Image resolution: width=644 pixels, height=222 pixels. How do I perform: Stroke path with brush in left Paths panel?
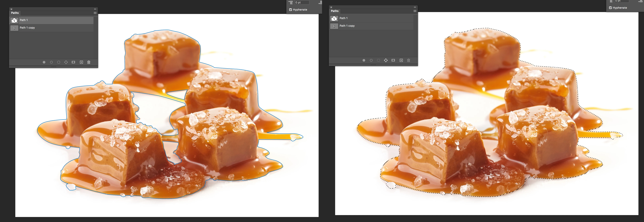point(51,62)
